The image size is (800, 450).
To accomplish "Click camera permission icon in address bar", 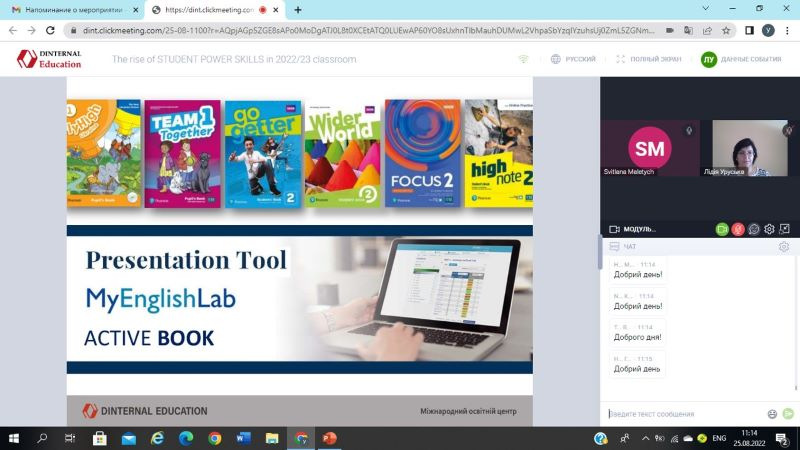I will pyautogui.click(x=670, y=31).
